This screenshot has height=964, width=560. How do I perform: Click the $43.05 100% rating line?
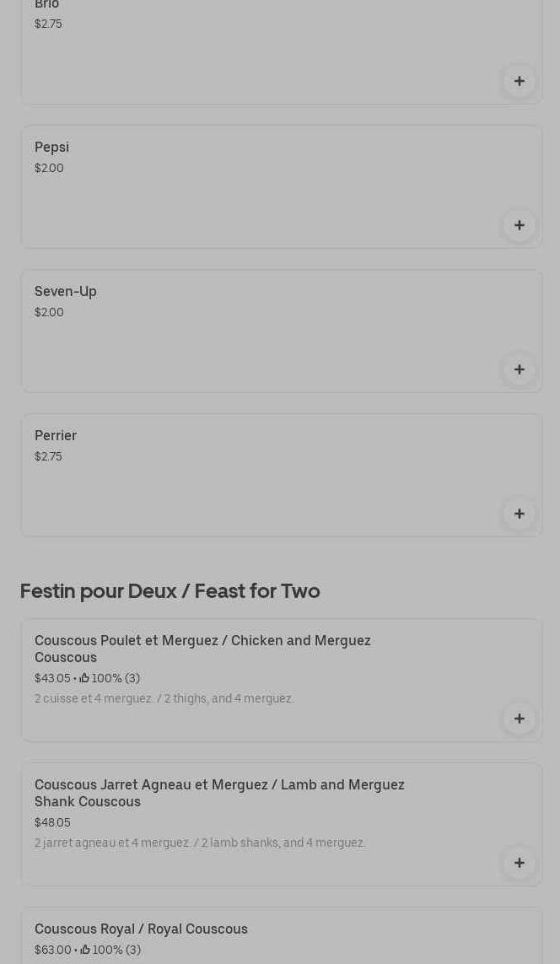[x=87, y=679]
